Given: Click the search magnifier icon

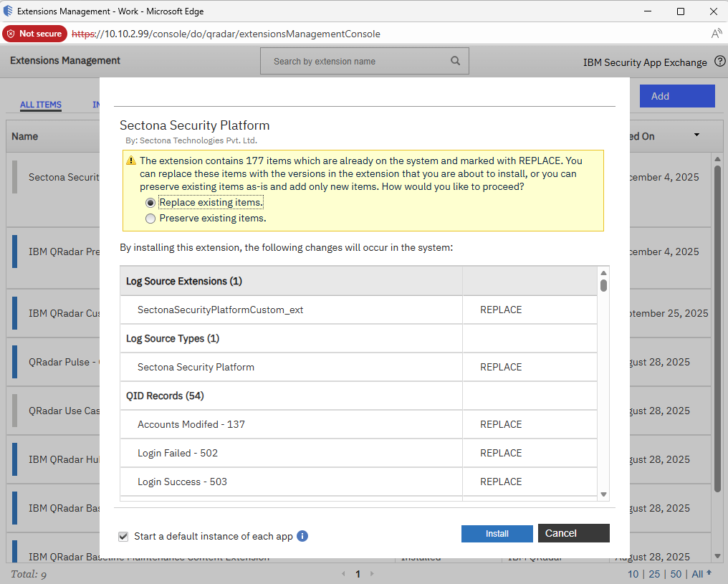Looking at the screenshot, I should (455, 61).
